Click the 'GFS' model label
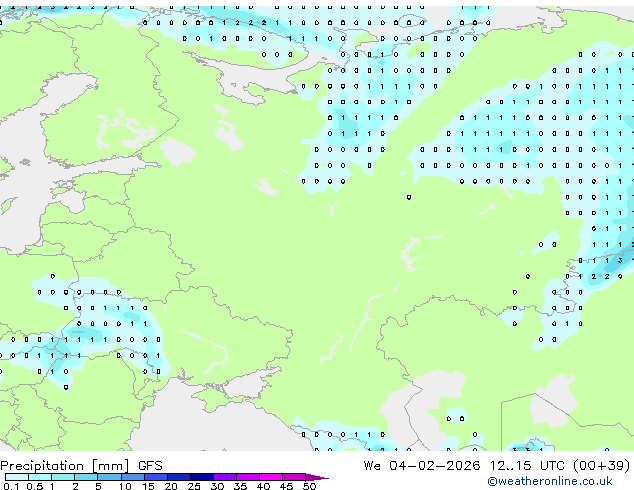The image size is (634, 490). pyautogui.click(x=150, y=466)
